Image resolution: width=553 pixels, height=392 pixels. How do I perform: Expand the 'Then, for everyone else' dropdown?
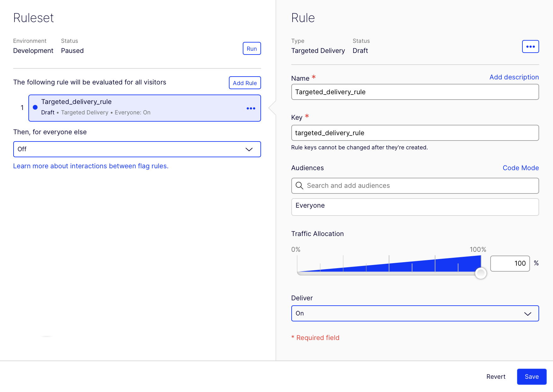coord(137,149)
